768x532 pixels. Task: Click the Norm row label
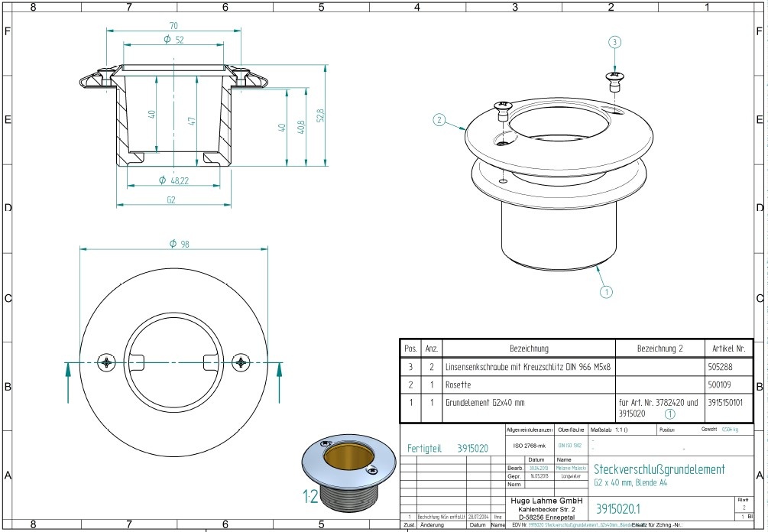[514, 485]
